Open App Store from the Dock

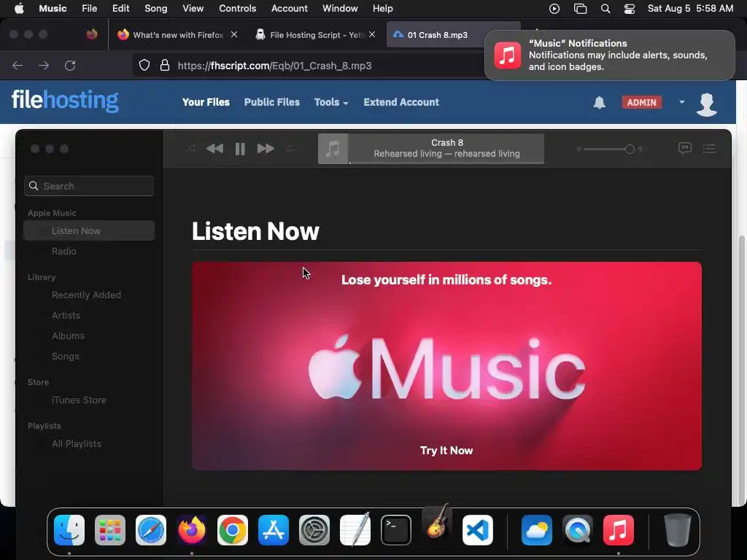(x=274, y=530)
